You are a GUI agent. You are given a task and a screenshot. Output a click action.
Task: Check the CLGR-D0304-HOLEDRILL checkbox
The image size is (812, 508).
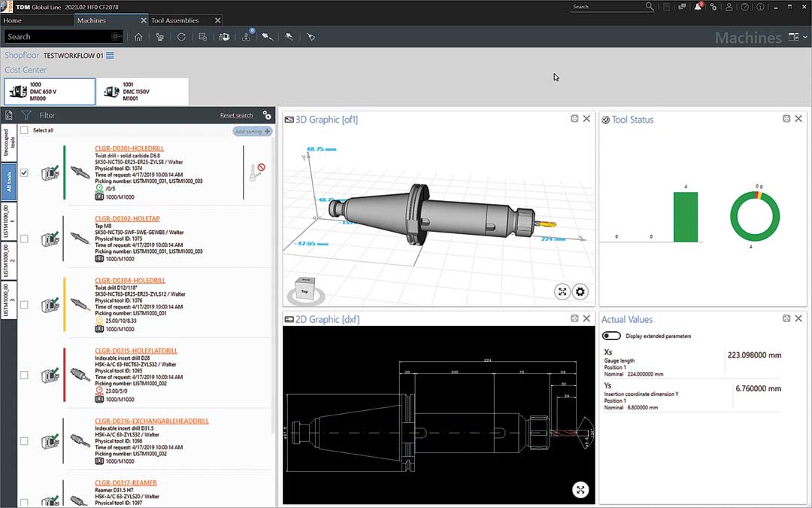(24, 305)
